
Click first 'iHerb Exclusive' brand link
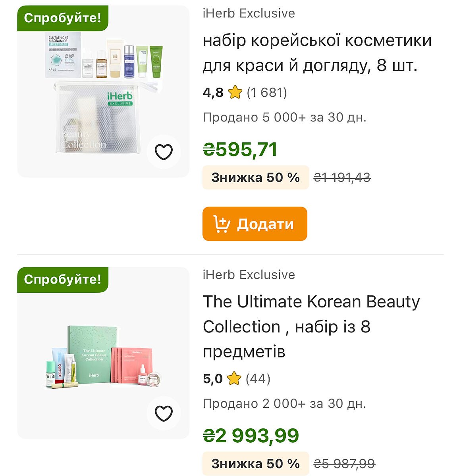pos(249,13)
